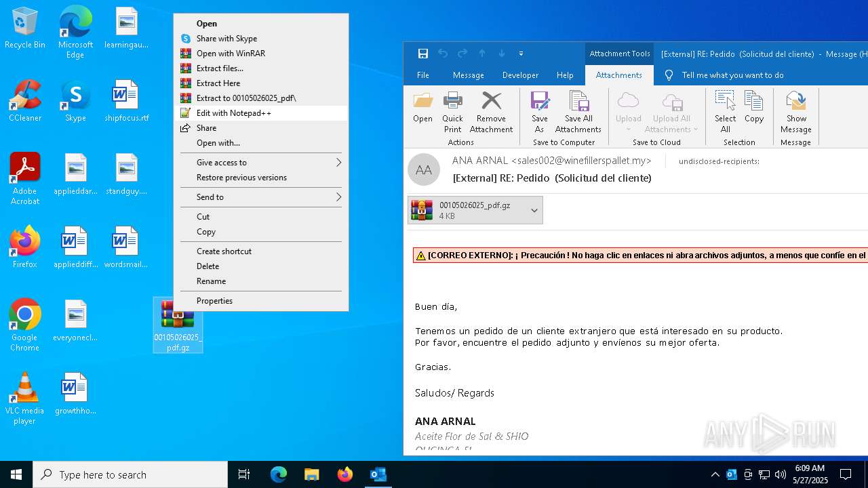Viewport: 868px width, 488px height.
Task: Click Show Message in the ribbon
Action: (x=795, y=113)
